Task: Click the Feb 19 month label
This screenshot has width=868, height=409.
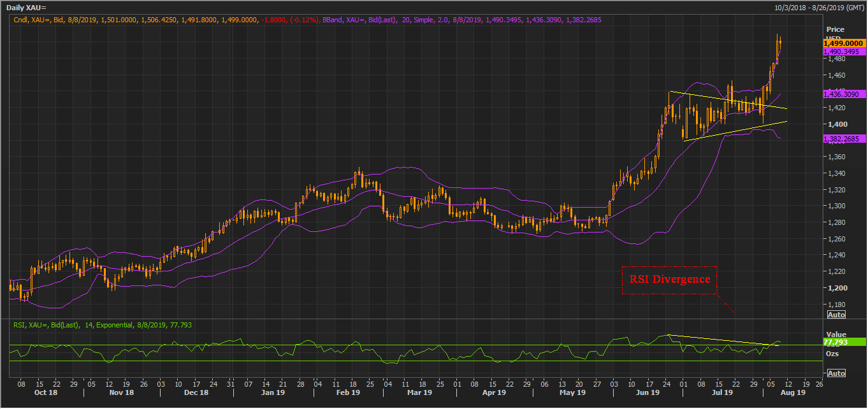Action: (348, 393)
